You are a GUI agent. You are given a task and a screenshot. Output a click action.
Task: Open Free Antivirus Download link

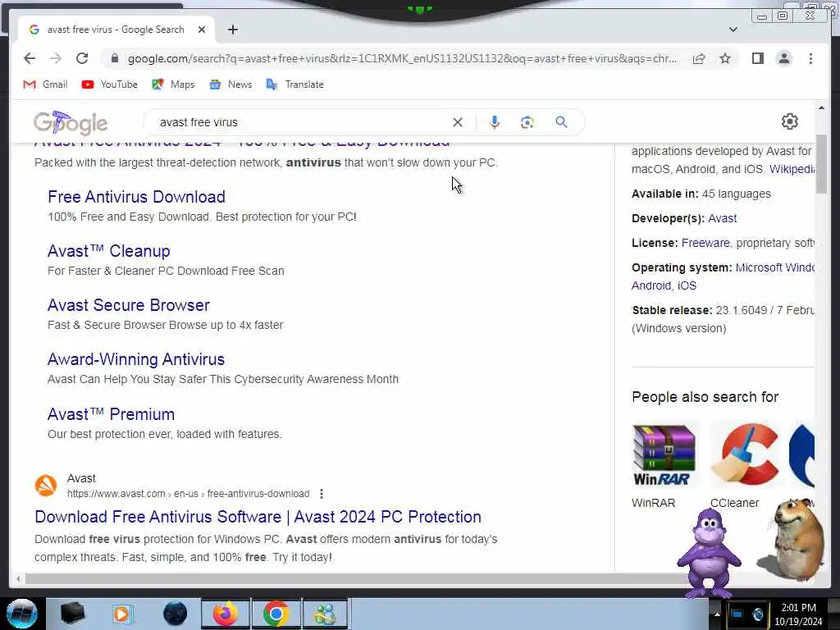tap(136, 197)
